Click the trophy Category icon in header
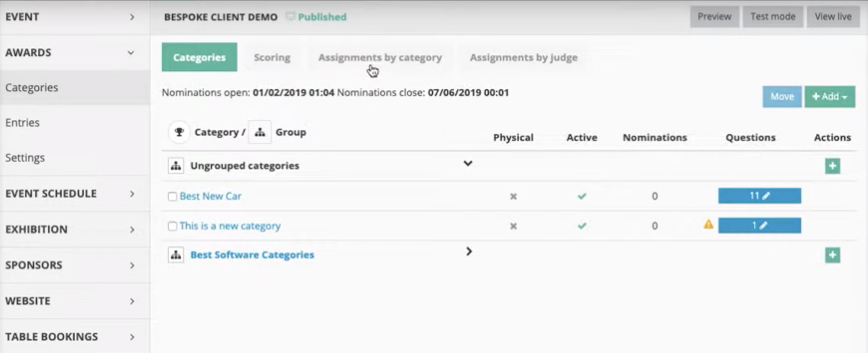The image size is (868, 353). [x=179, y=132]
